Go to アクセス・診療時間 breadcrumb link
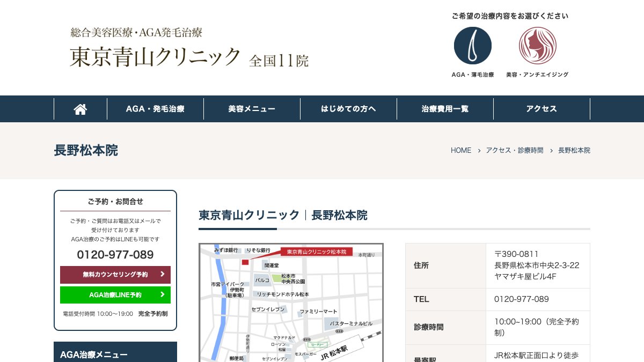The height and width of the screenshot is (362, 644). (x=514, y=151)
